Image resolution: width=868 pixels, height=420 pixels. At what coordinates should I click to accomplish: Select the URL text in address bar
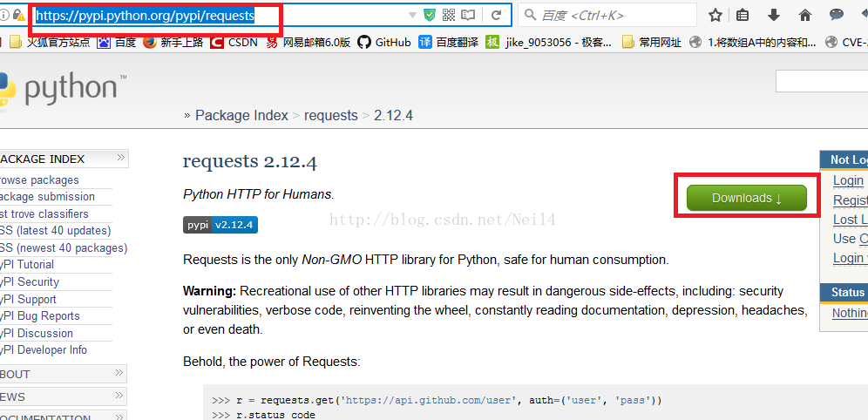tap(145, 16)
